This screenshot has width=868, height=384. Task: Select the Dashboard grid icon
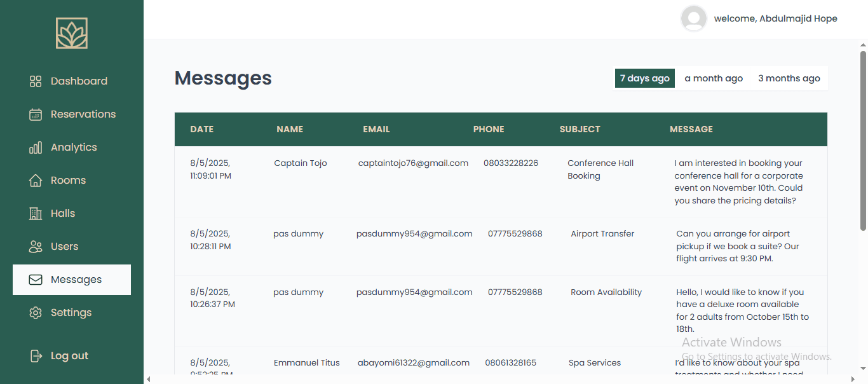point(35,81)
